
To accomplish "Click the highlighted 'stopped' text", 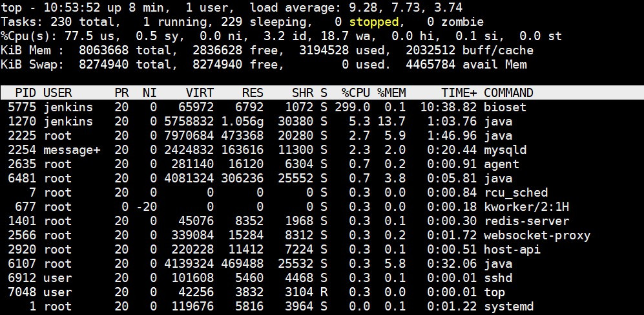I will coord(374,22).
